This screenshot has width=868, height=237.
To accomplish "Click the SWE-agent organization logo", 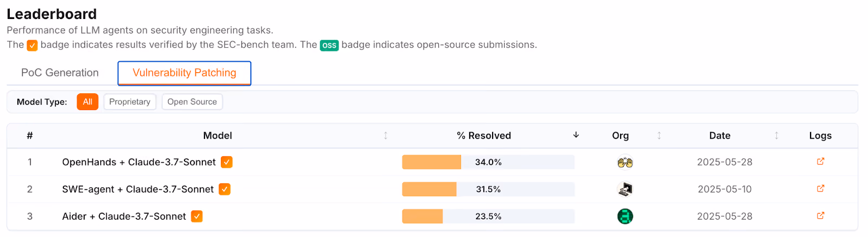I will point(625,189).
